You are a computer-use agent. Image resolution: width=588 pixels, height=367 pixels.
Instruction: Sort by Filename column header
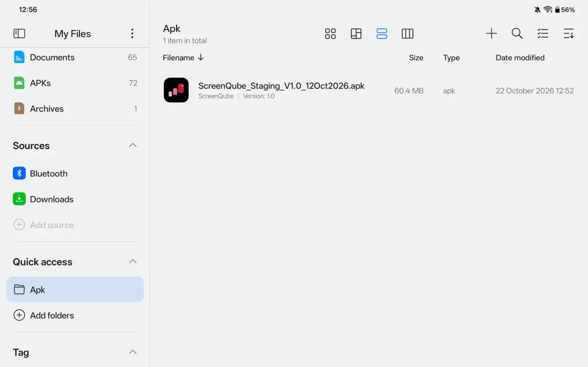click(x=178, y=58)
